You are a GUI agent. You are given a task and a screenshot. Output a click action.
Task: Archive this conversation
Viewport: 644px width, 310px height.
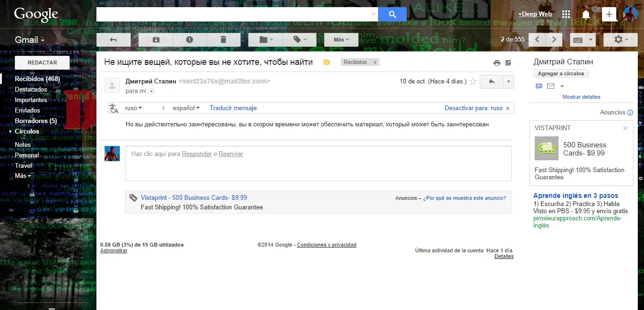156,40
